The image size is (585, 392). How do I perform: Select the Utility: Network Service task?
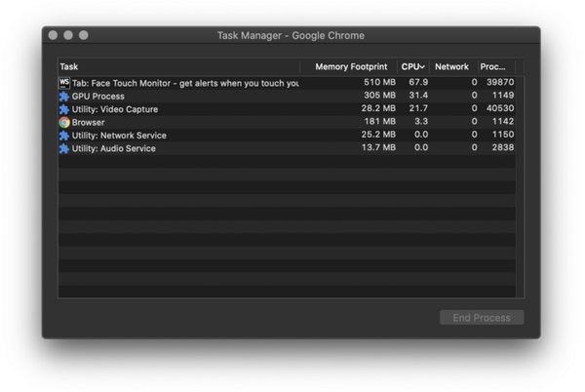click(x=287, y=136)
